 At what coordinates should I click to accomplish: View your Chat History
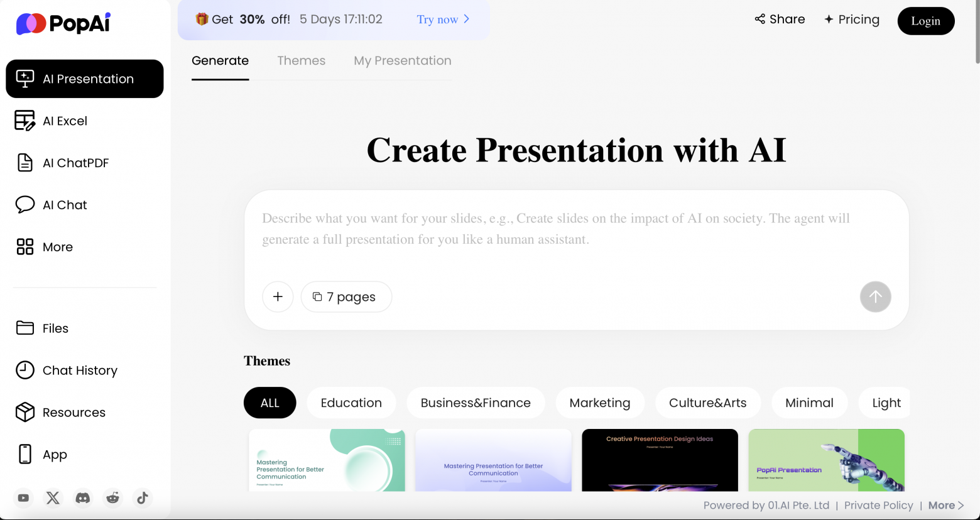[79, 371]
